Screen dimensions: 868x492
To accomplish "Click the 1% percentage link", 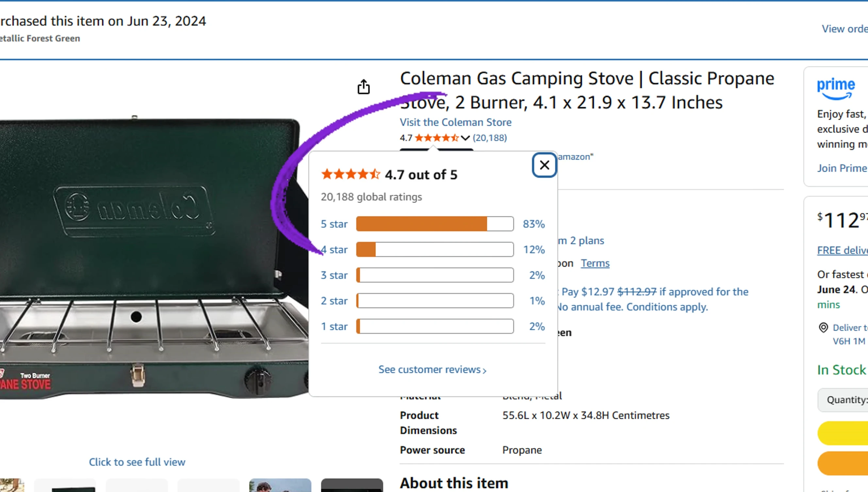I will point(537,301).
